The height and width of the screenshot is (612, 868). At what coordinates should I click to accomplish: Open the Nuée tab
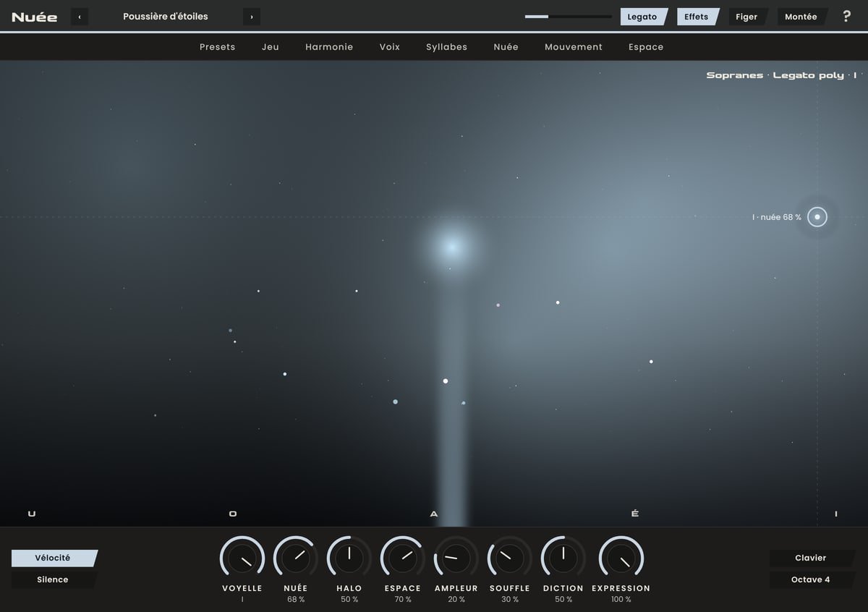(506, 47)
